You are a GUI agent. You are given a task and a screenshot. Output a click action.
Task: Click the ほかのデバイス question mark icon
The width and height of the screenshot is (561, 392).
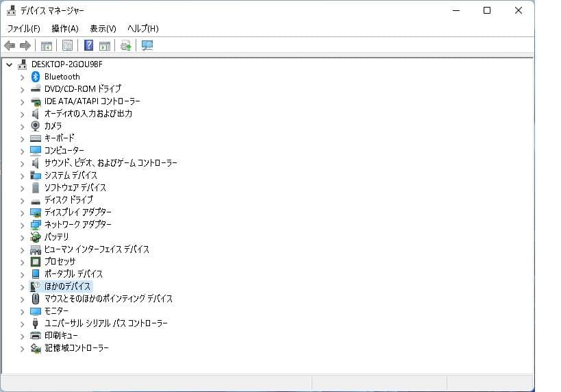click(x=36, y=286)
